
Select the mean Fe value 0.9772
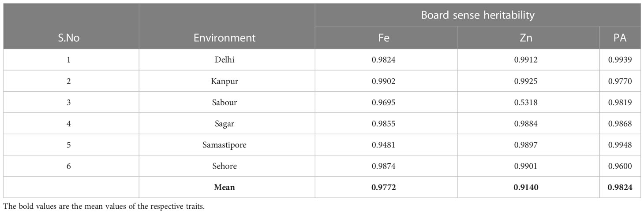(x=384, y=188)
